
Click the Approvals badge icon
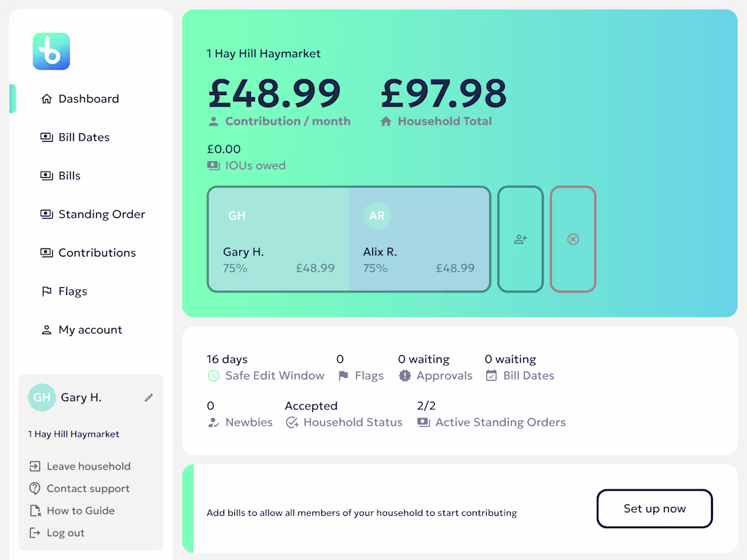click(405, 376)
